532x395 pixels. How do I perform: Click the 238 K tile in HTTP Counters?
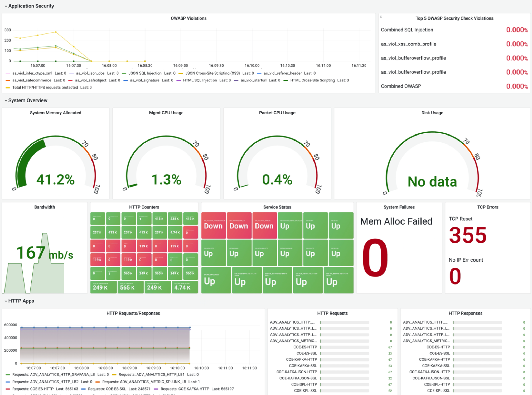coord(175,219)
